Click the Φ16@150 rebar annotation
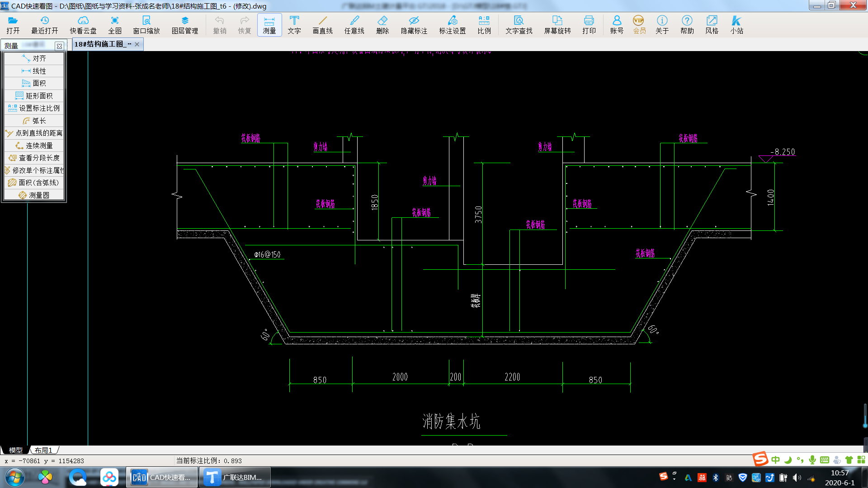 pyautogui.click(x=267, y=255)
